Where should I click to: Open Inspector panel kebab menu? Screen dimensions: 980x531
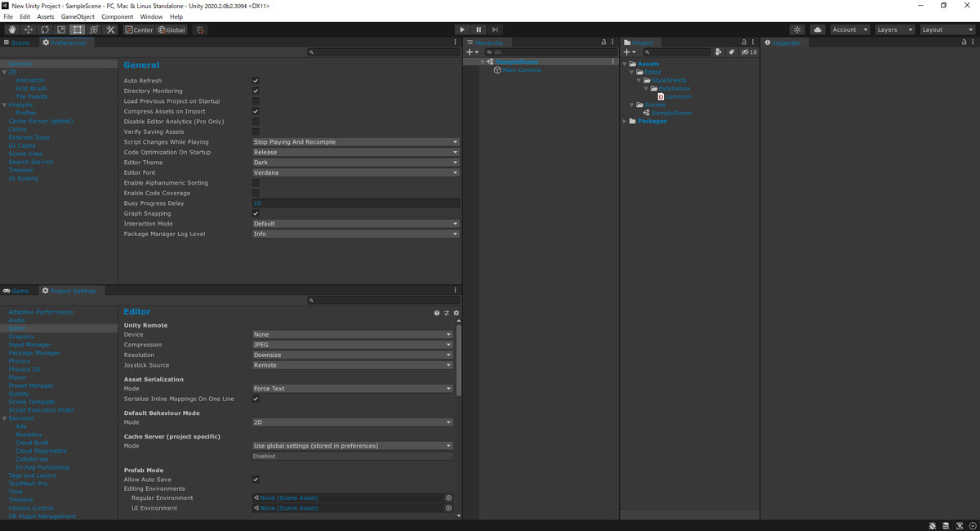click(973, 42)
